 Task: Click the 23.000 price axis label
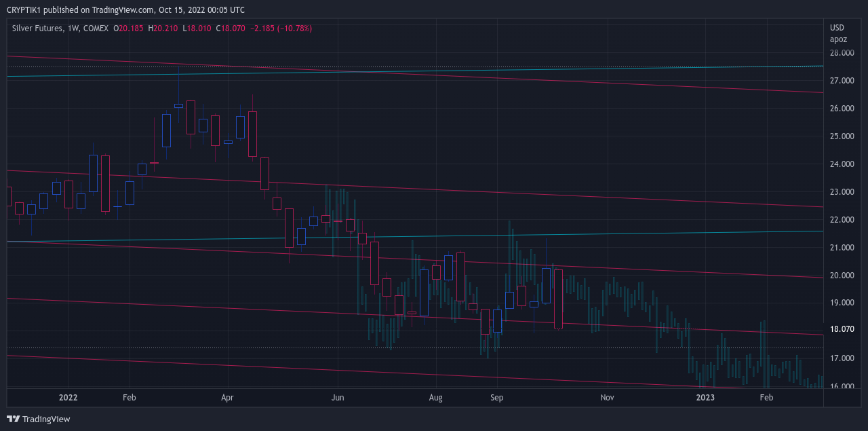[x=842, y=192]
